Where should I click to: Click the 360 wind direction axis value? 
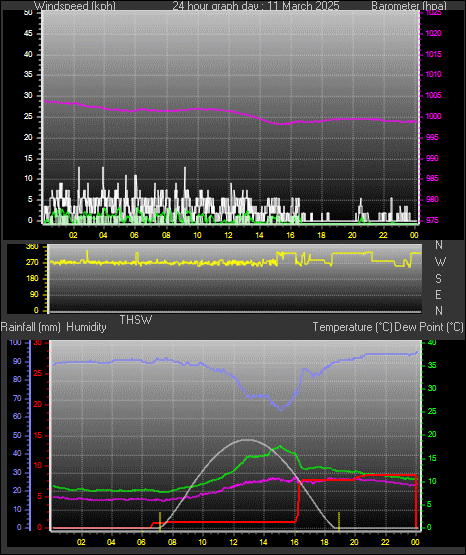coord(32,247)
